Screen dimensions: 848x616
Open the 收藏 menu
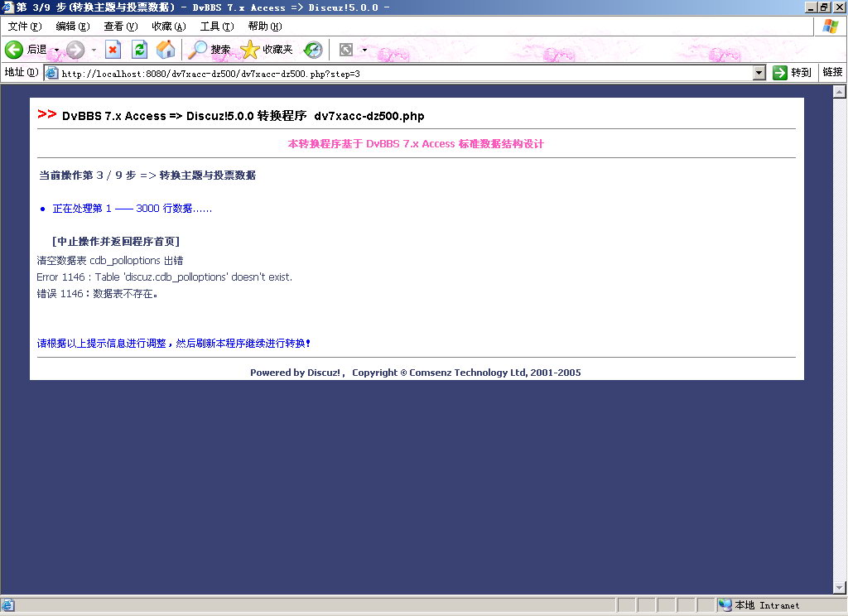point(169,26)
